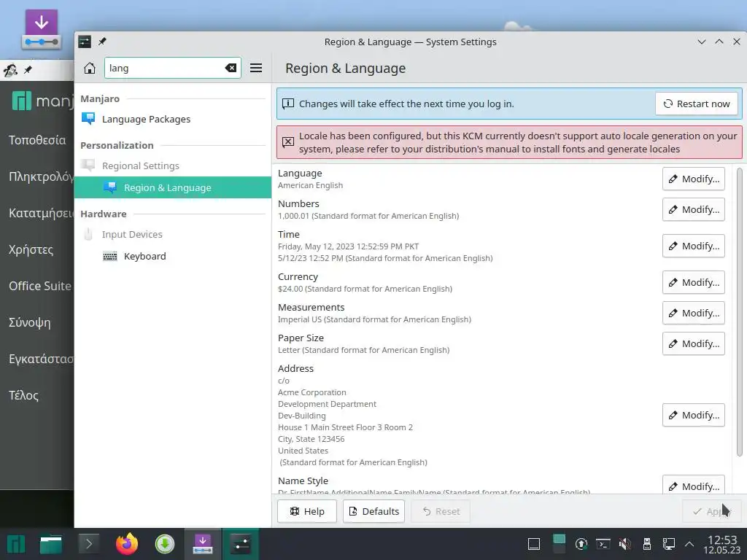This screenshot has width=747, height=560.
Task: Modify the Paper Size format
Action: click(694, 344)
